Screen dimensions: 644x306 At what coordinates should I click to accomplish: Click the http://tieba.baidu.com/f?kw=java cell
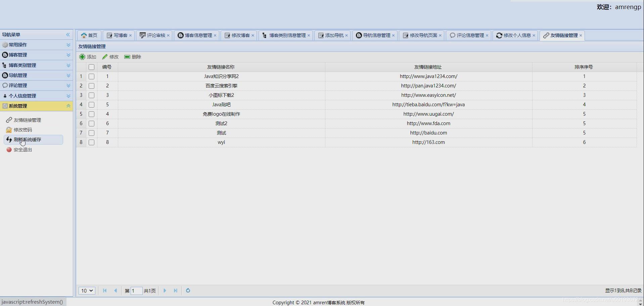428,105
